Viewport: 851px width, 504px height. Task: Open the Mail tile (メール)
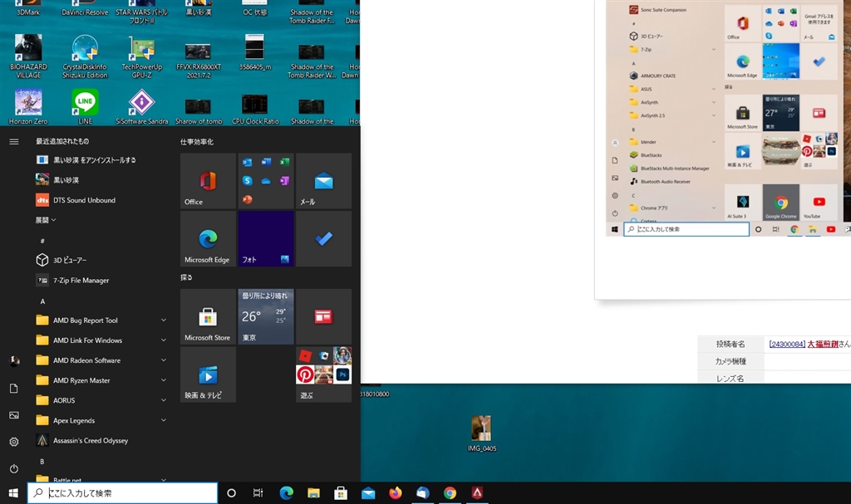(x=323, y=181)
